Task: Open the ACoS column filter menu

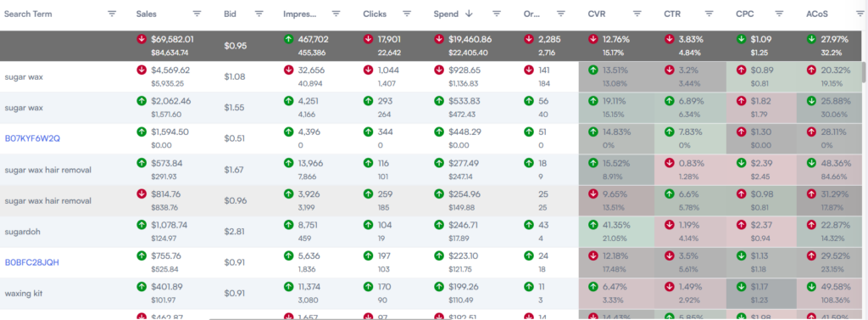Action: click(x=853, y=14)
